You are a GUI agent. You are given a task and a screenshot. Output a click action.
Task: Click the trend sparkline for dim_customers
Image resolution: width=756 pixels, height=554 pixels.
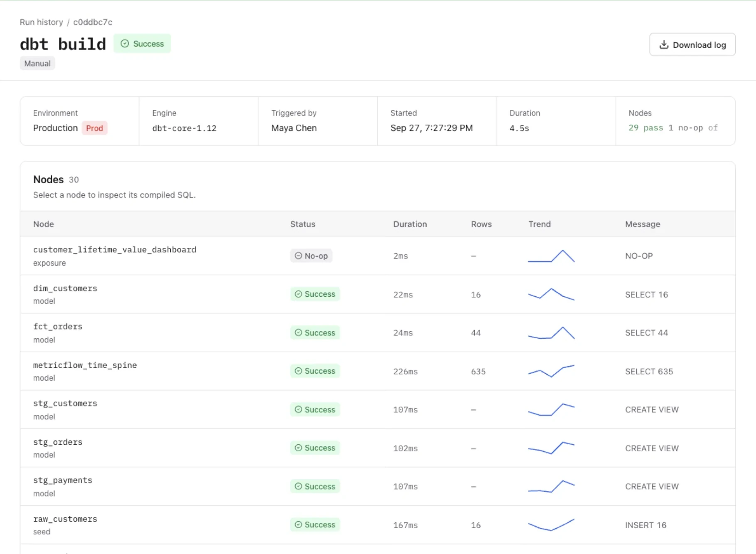click(551, 294)
